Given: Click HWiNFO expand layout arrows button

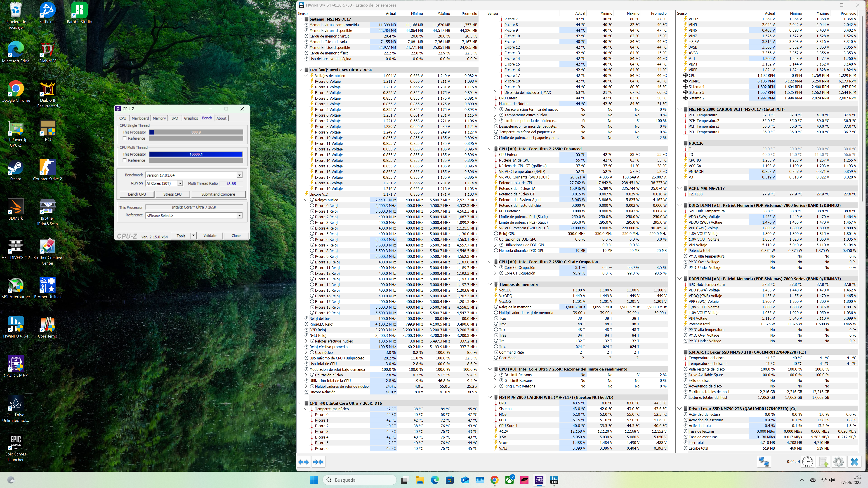Looking at the screenshot, I should [304, 462].
